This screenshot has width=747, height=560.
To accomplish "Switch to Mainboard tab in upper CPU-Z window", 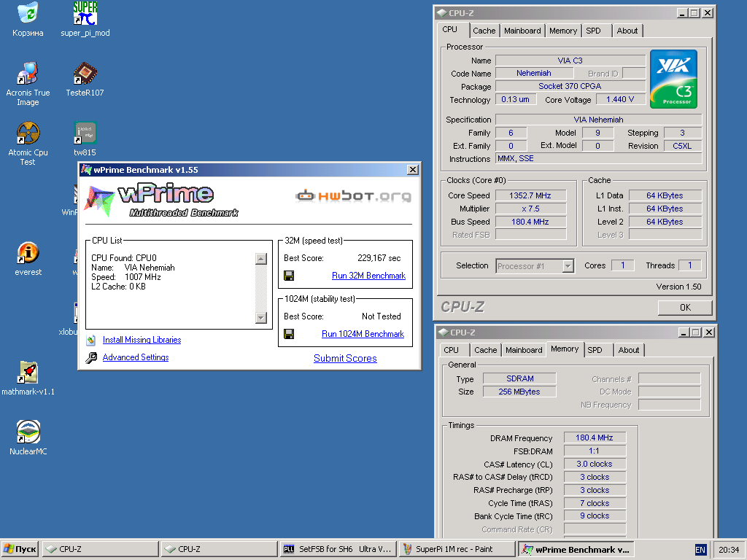I will click(522, 31).
